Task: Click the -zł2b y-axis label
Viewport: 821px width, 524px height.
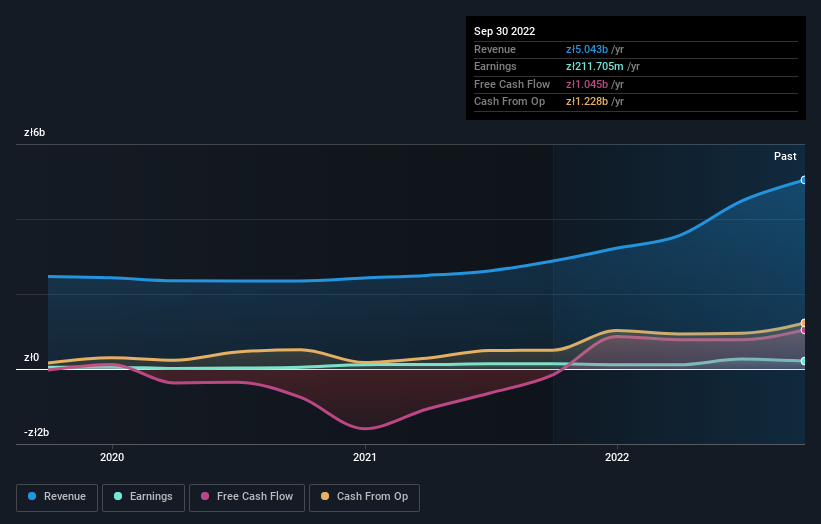Action: [x=37, y=432]
